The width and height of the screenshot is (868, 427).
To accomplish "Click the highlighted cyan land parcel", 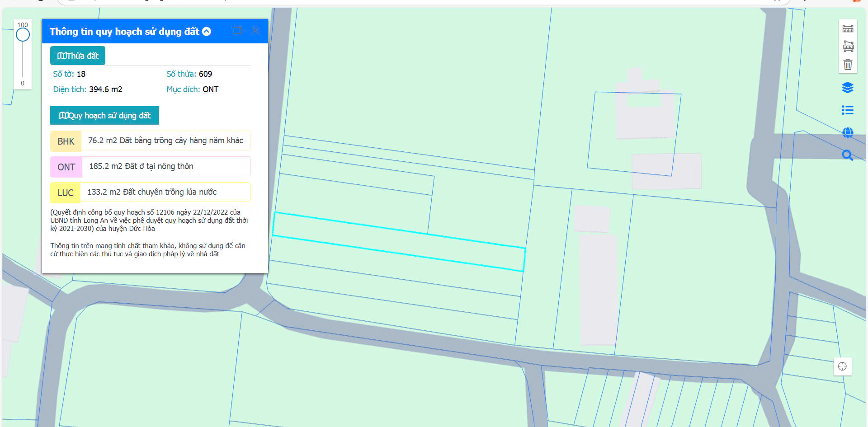I will tap(398, 242).
